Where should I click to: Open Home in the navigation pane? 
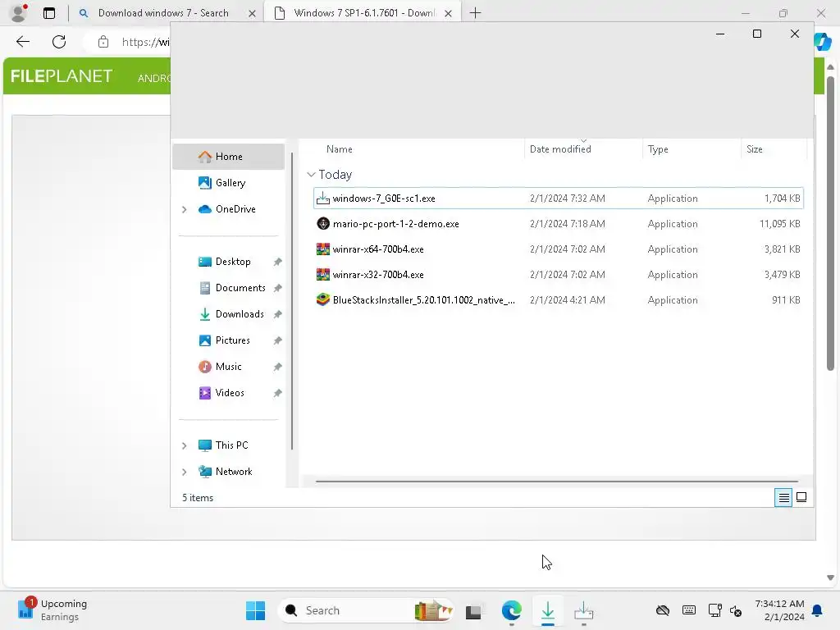228,157
